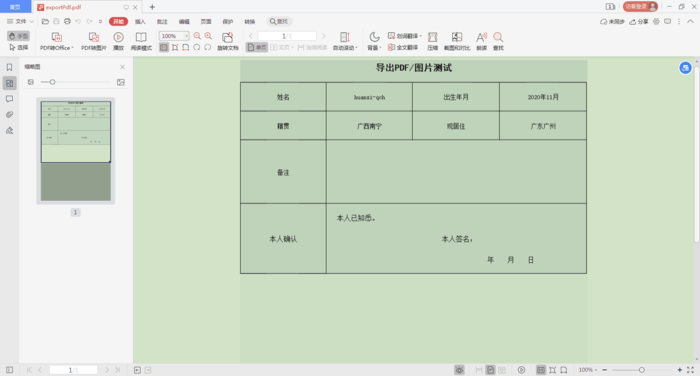
Task: Click the blue floating assistant icon
Action: click(685, 68)
